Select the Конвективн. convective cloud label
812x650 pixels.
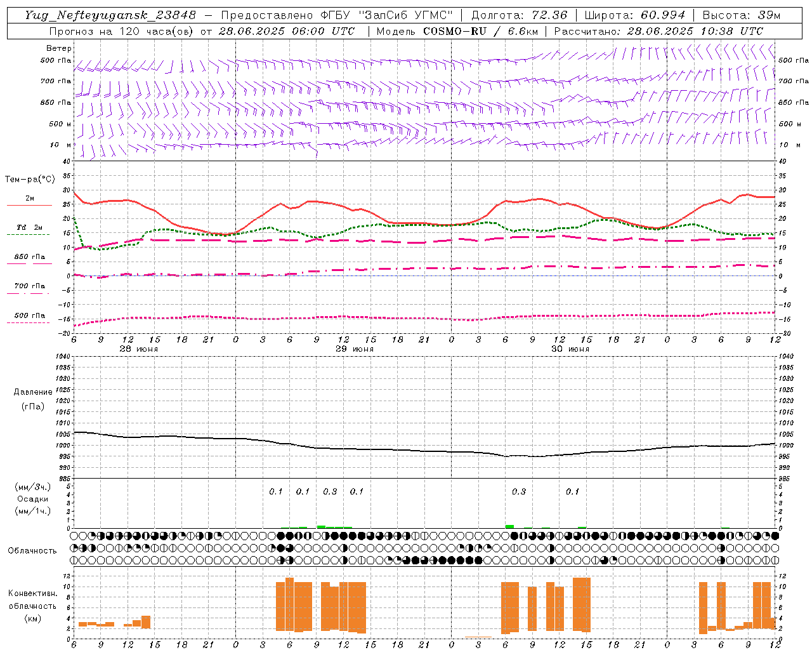(x=32, y=593)
